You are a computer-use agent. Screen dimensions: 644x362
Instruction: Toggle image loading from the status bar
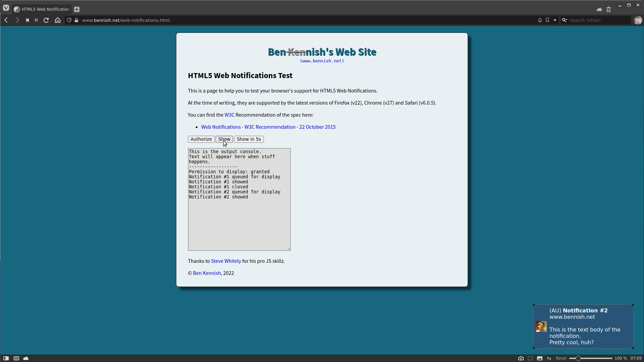[540, 358]
